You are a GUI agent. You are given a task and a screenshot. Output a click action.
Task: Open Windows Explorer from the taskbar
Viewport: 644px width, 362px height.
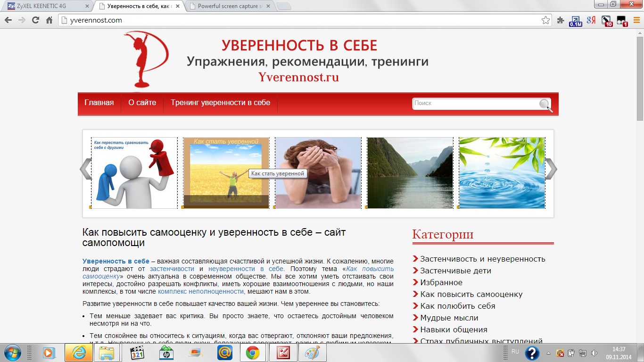pos(107,353)
